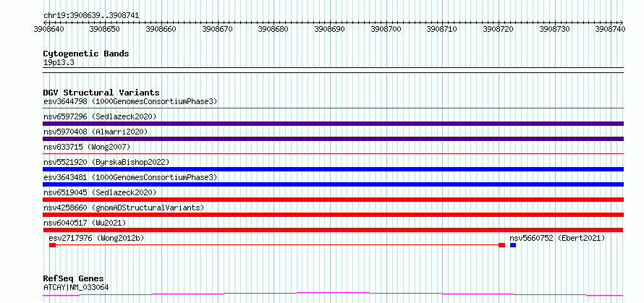This screenshot has width=644, height=303.
Task: Click the purple bar of nsv5970408
Action: (333, 139)
